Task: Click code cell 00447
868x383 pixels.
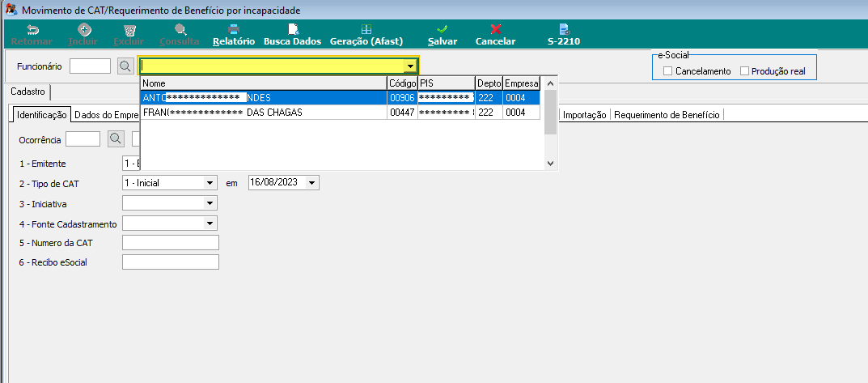Action: (x=402, y=113)
